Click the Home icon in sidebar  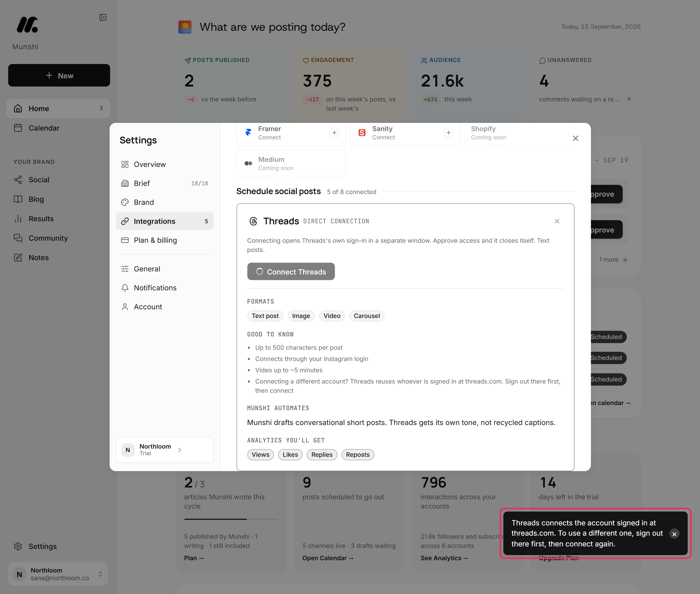[x=18, y=108]
